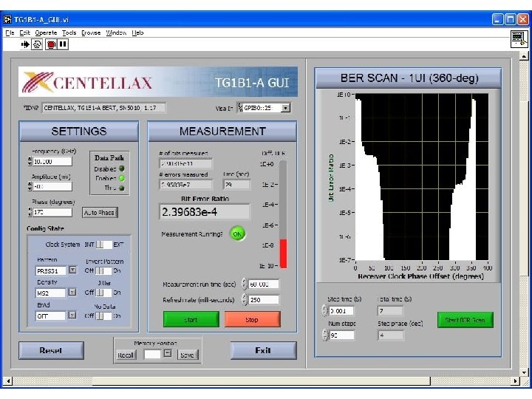The image size is (532, 399).
Task: Click the Recall memory button
Action: click(x=126, y=355)
